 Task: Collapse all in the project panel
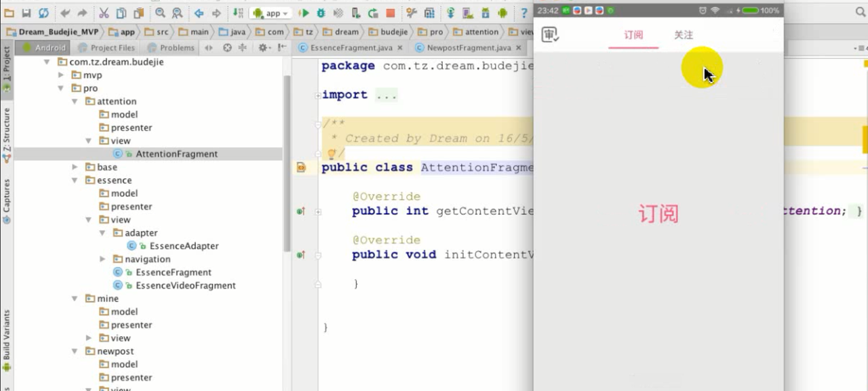pyautogui.click(x=243, y=47)
